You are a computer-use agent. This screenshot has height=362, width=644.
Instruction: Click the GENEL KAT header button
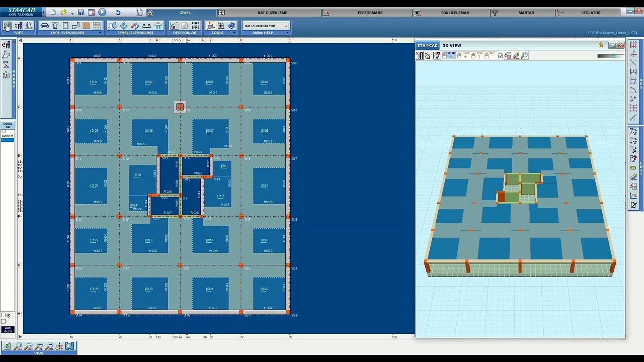8,125
